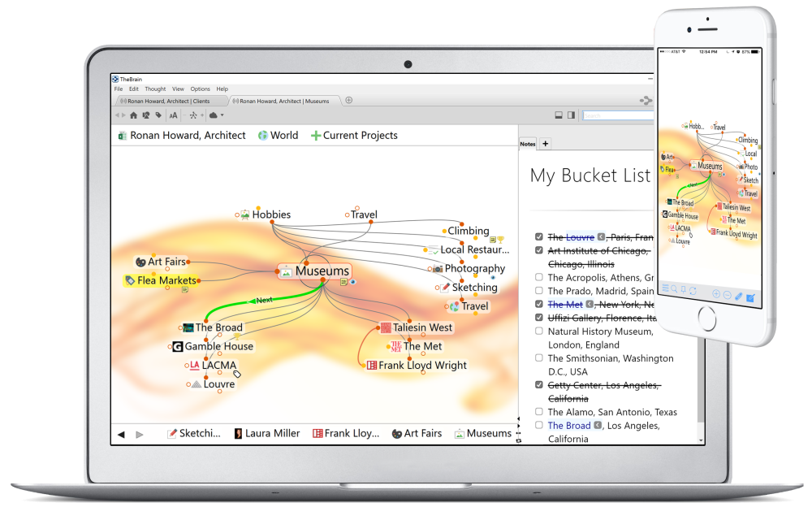The image size is (812, 507).
Task: Open the Help menu
Action: click(x=222, y=89)
